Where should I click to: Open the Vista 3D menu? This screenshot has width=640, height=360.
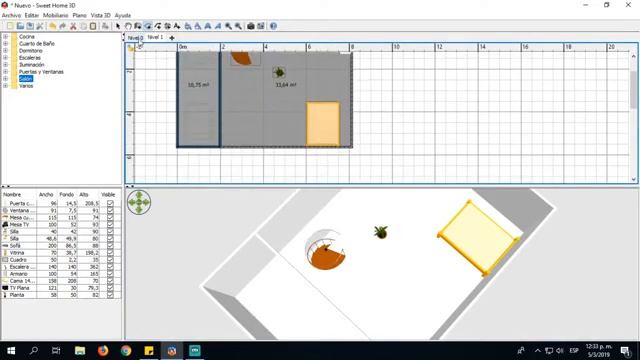[100, 15]
